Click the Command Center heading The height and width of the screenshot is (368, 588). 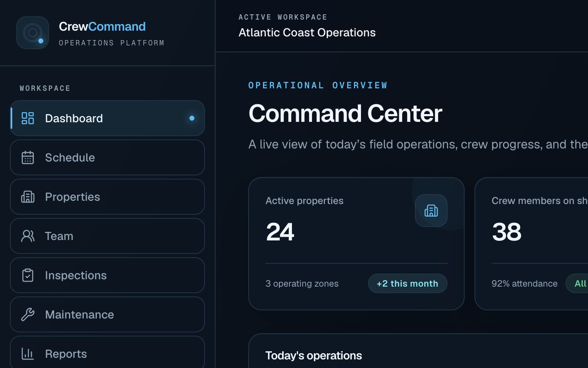(345, 113)
